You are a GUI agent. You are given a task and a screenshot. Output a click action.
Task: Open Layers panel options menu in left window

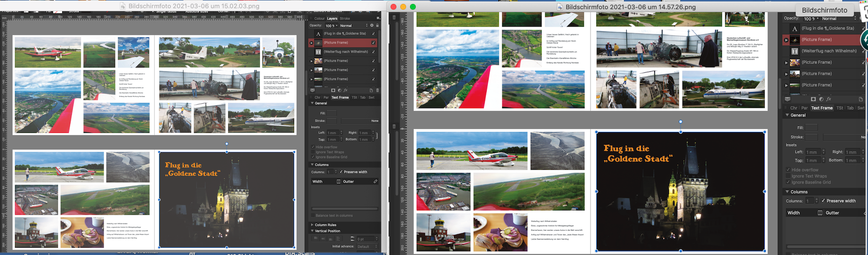(378, 18)
